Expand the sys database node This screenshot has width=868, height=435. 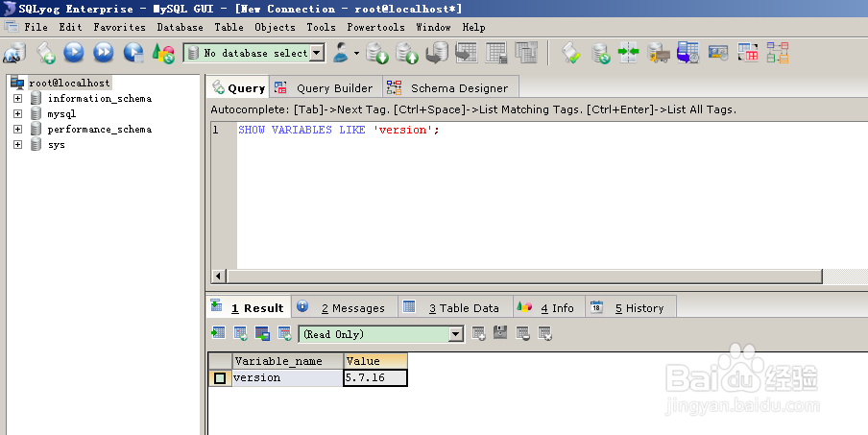[x=17, y=145]
